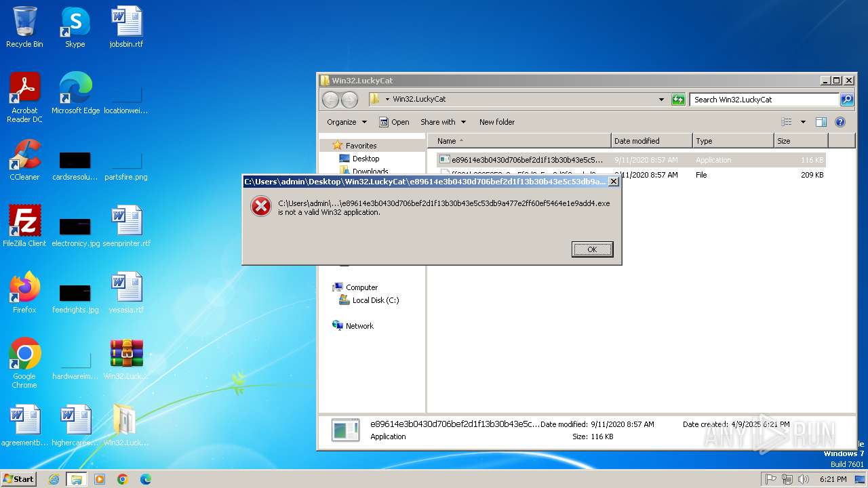Viewport: 868px width, 488px height.
Task: Select the electronicy.jpg desktop file
Action: click(x=75, y=232)
